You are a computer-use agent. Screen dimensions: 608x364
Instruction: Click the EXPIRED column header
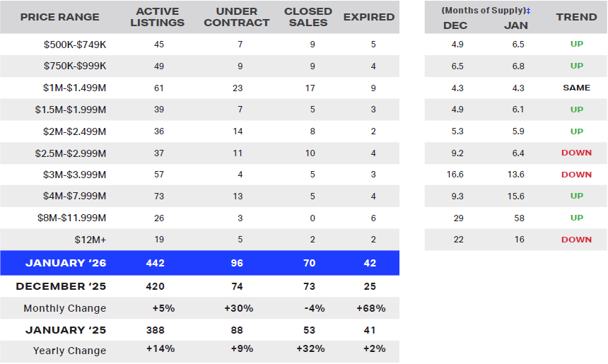point(369,17)
